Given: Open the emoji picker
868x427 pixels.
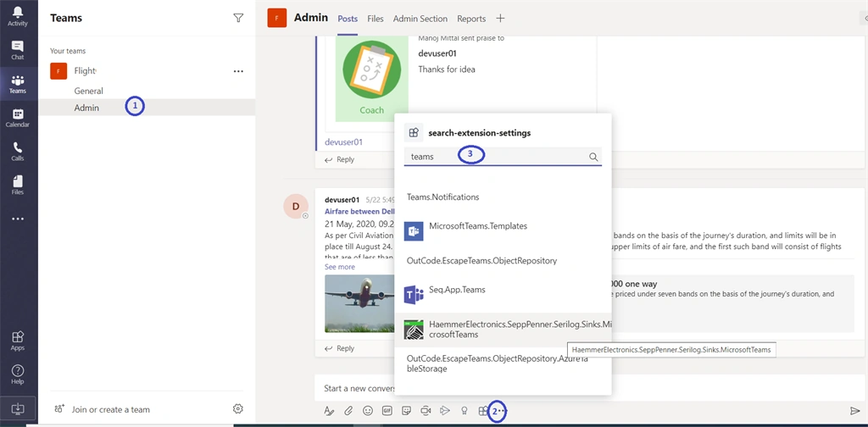Looking at the screenshot, I should (x=368, y=410).
